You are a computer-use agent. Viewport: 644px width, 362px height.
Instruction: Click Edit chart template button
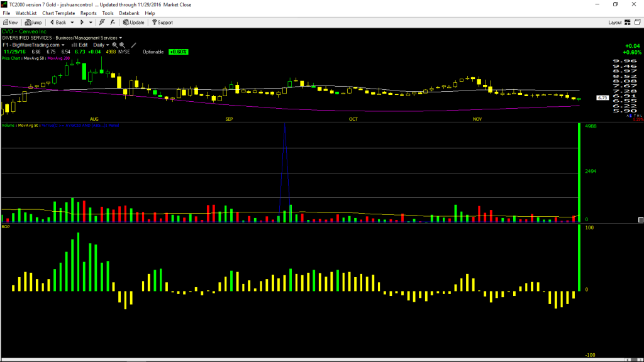point(80,45)
